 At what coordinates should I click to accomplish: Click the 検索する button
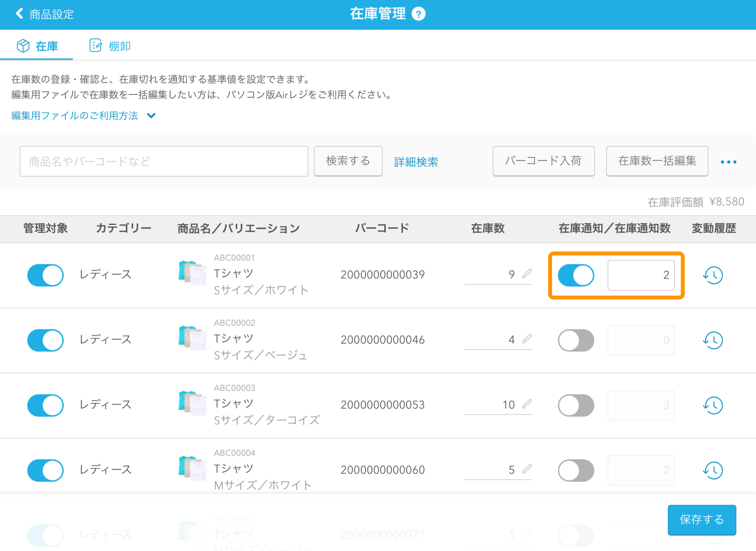click(348, 161)
